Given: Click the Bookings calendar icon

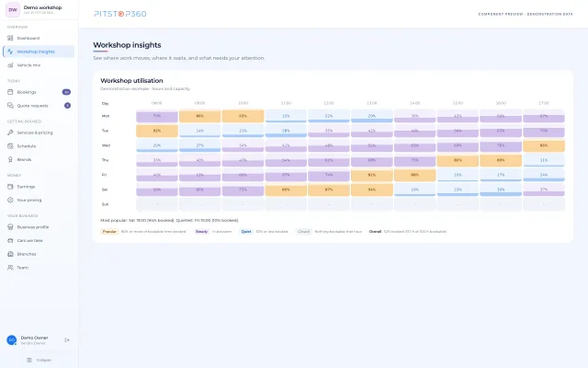Looking at the screenshot, I should tap(10, 92).
